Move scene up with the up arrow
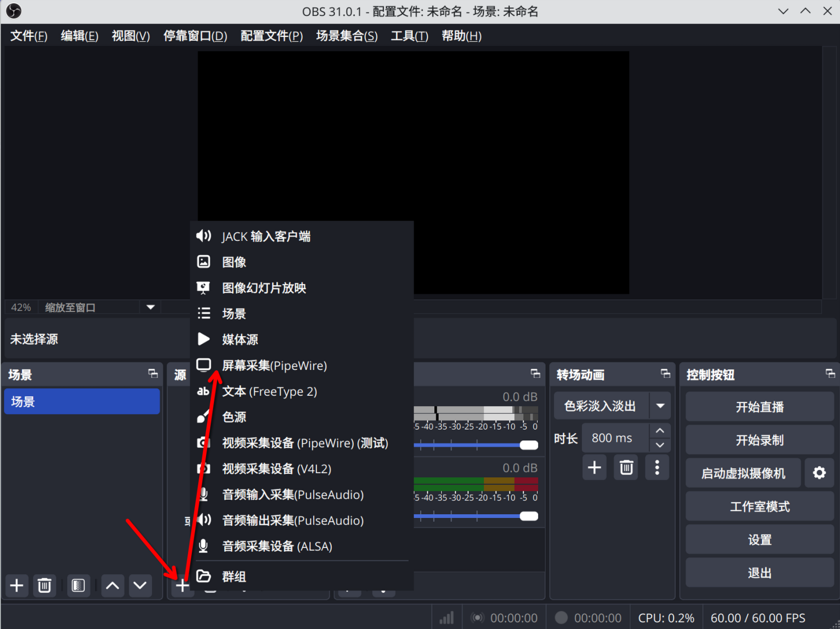This screenshot has width=840, height=629. 112,585
